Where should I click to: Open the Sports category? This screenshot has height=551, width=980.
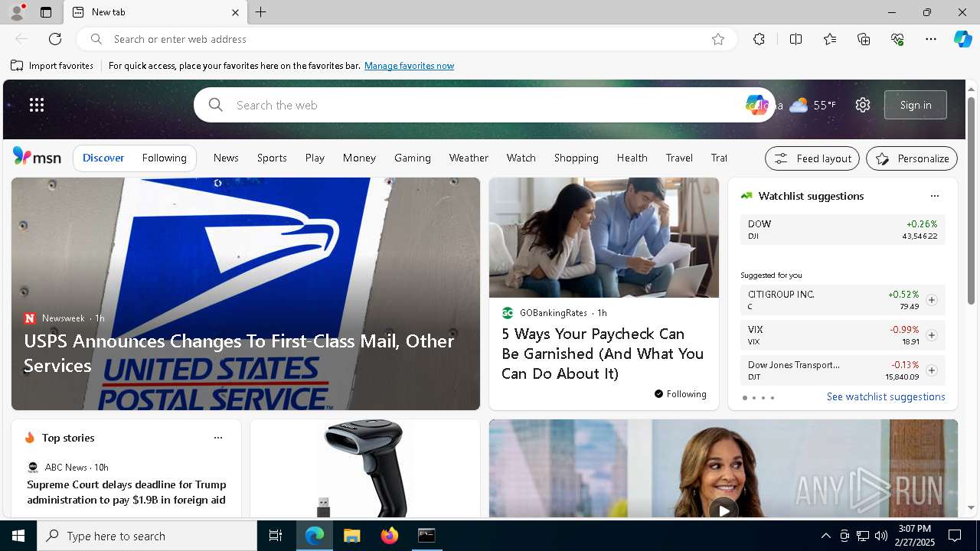tap(272, 158)
